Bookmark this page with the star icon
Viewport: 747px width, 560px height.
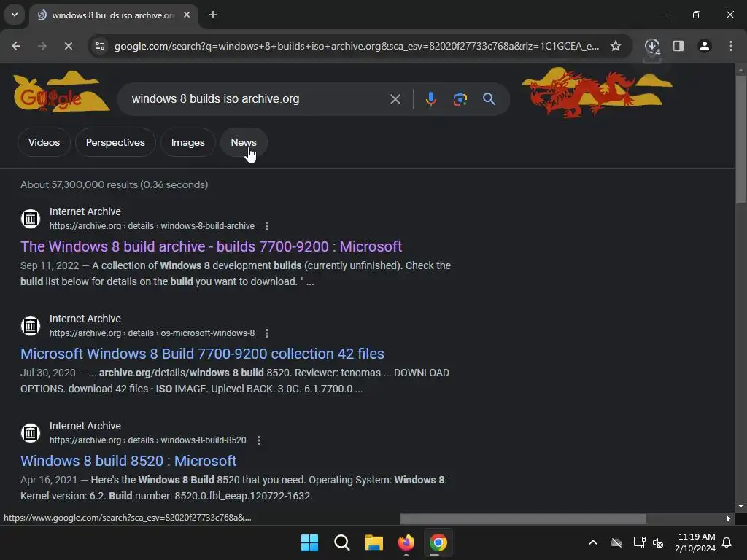pos(616,46)
